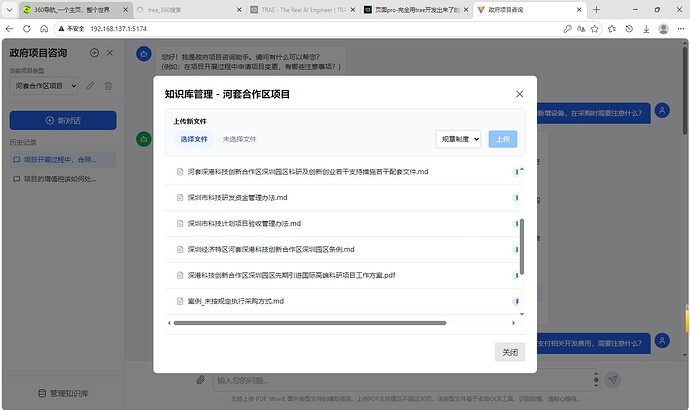The width and height of the screenshot is (690, 410).
Task: Click the 不安全 site security warning
Action: tap(71, 29)
